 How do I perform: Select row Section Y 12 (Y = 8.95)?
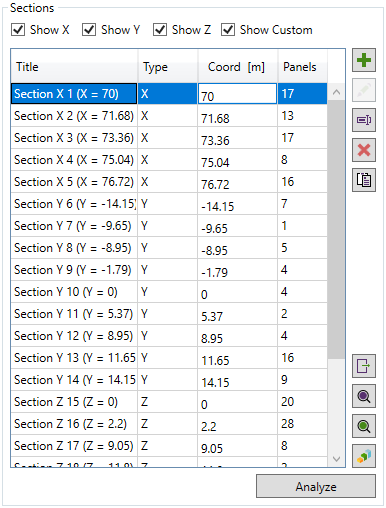coord(169,336)
